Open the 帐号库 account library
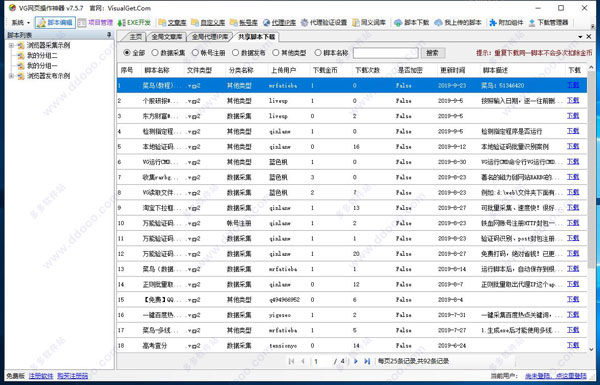Screen dimensions: 600x385 (x=244, y=23)
